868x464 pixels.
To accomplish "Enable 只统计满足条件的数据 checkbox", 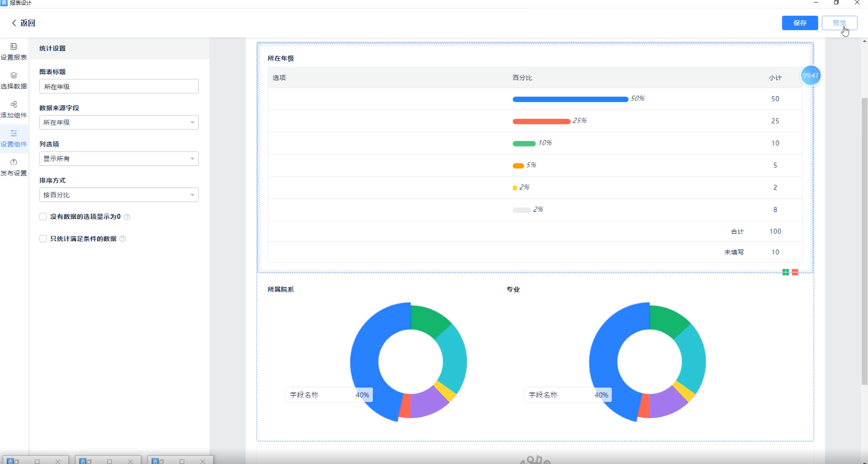I will [43, 239].
